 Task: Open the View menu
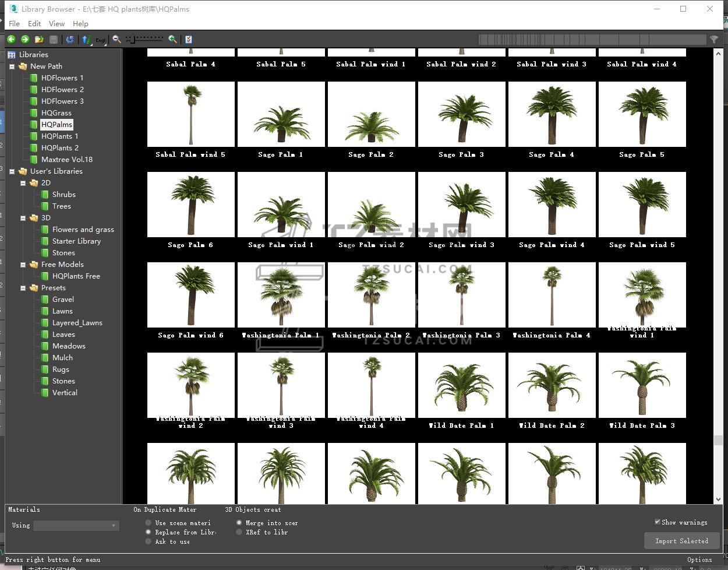(56, 23)
